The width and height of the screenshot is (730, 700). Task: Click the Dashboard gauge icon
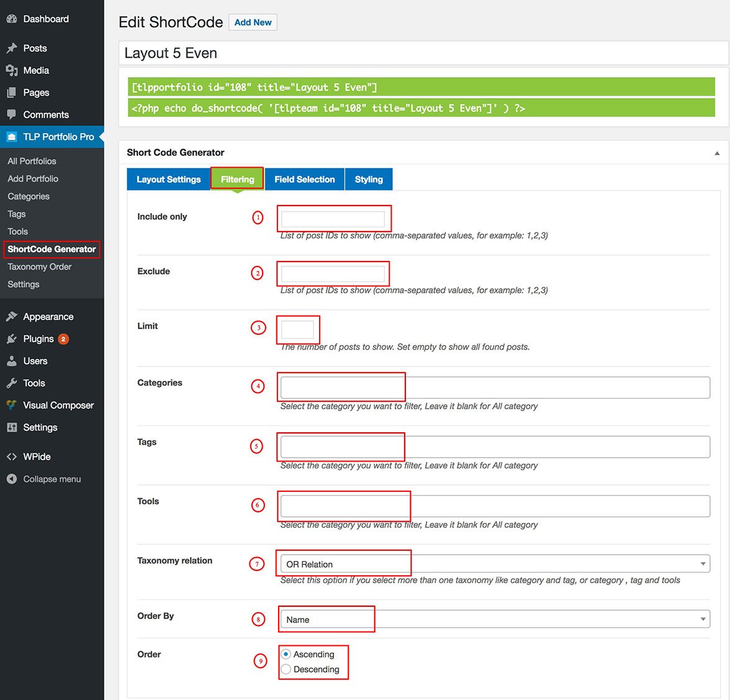12,19
